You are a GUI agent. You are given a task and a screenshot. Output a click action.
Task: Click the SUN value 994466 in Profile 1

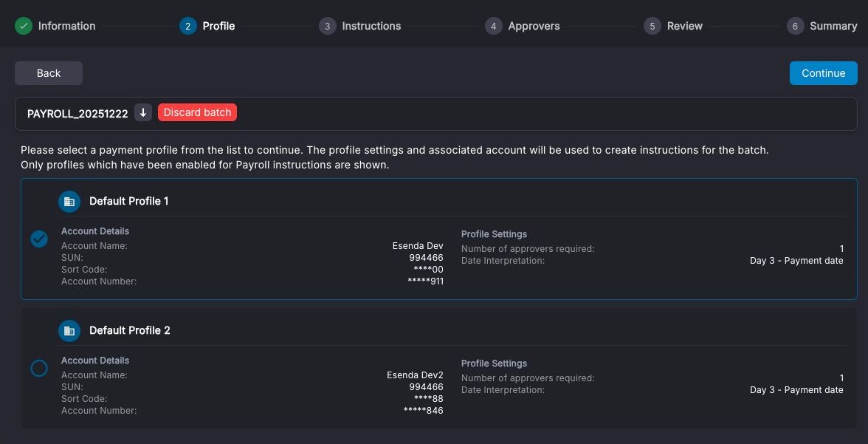[x=427, y=258]
